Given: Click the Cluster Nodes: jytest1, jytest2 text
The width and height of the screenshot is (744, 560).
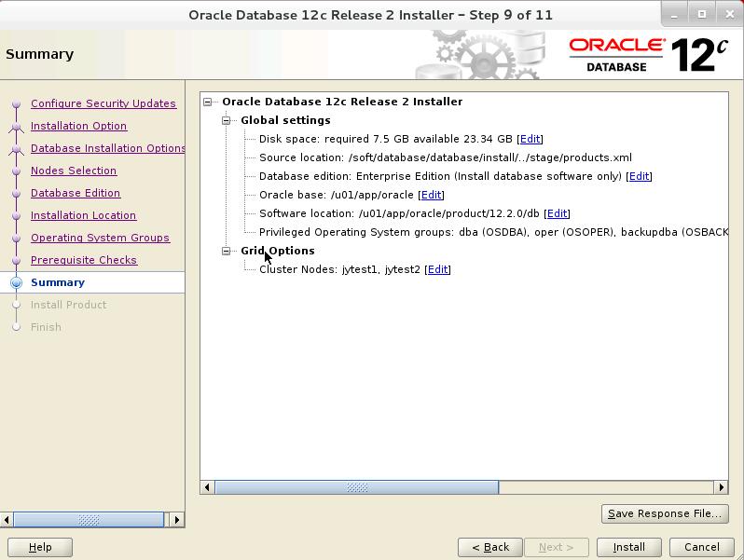Looking at the screenshot, I should point(339,269).
